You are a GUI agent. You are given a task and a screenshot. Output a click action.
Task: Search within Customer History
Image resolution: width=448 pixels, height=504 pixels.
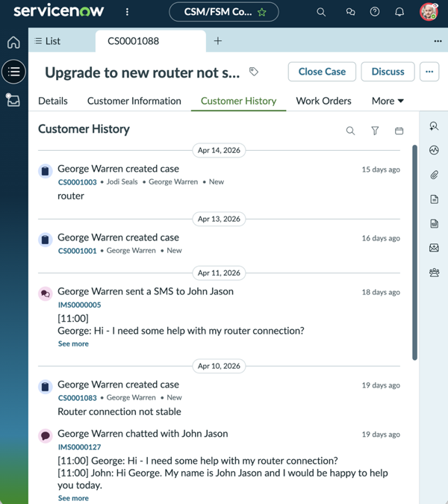point(350,131)
